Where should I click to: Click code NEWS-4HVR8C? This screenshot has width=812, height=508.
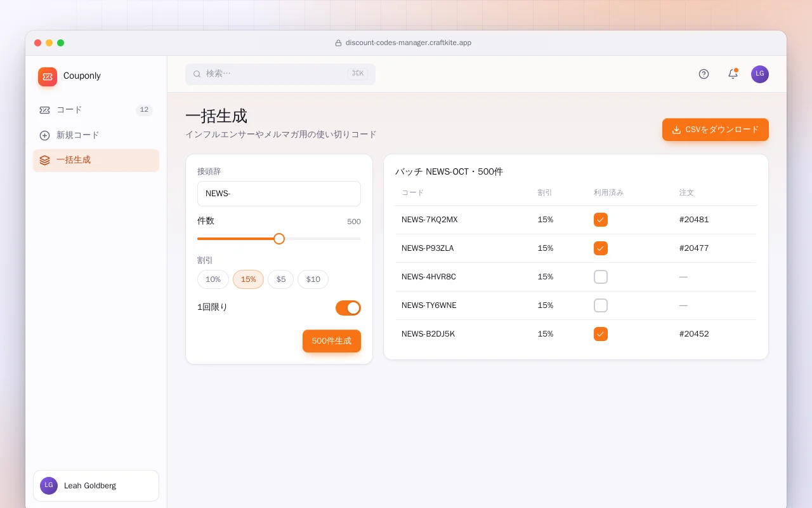point(429,277)
